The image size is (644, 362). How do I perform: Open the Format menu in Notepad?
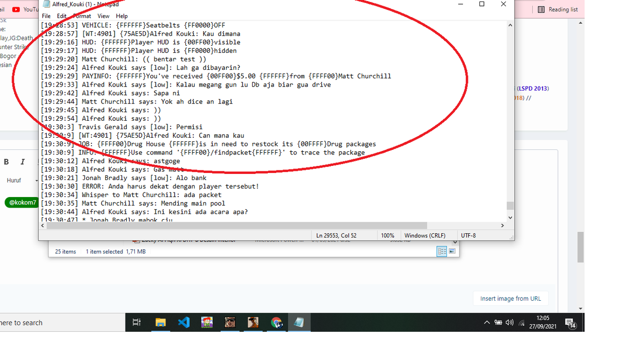tap(82, 16)
